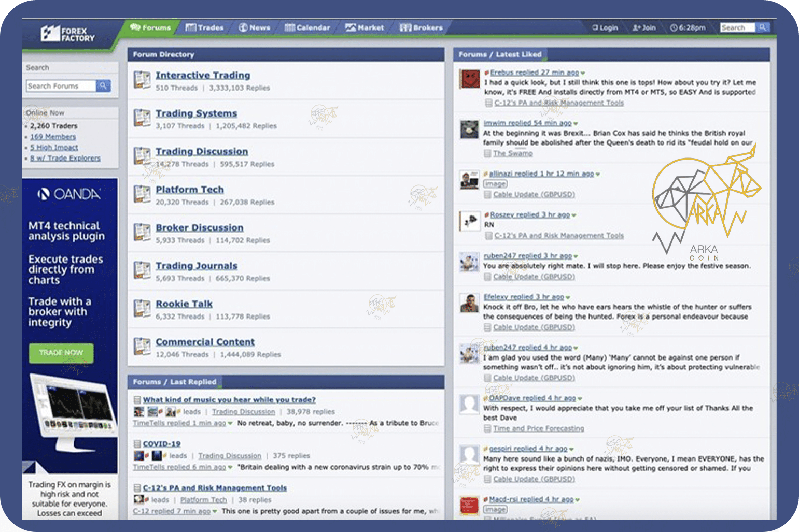
Task: Click the Forex Factory logo
Action: point(68,34)
